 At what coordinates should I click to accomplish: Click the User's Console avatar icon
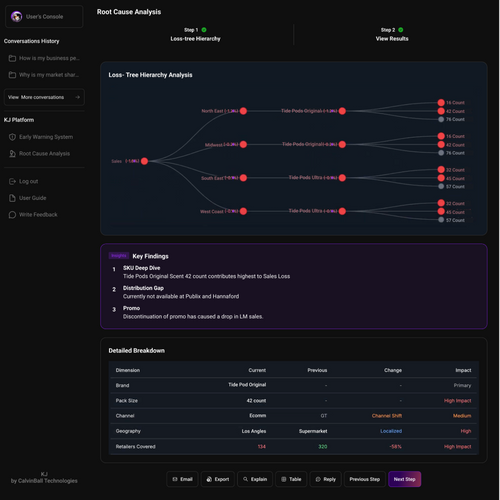coord(16,16)
